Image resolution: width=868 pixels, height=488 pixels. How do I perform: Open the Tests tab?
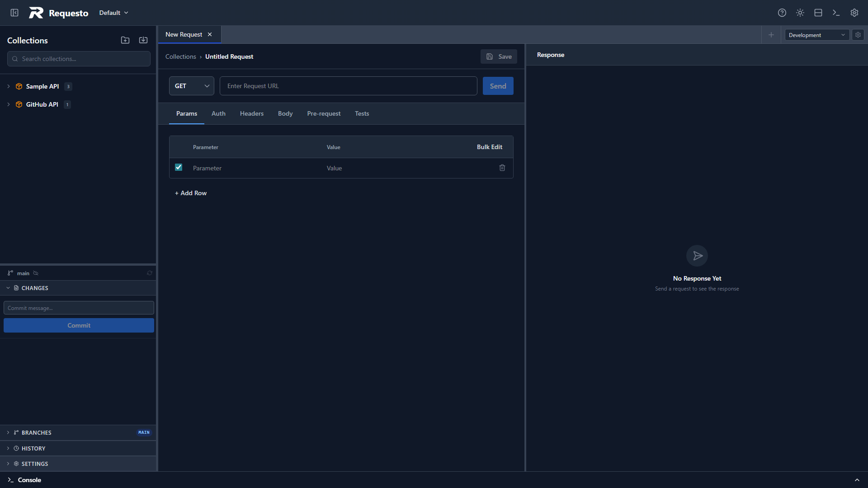(362, 113)
